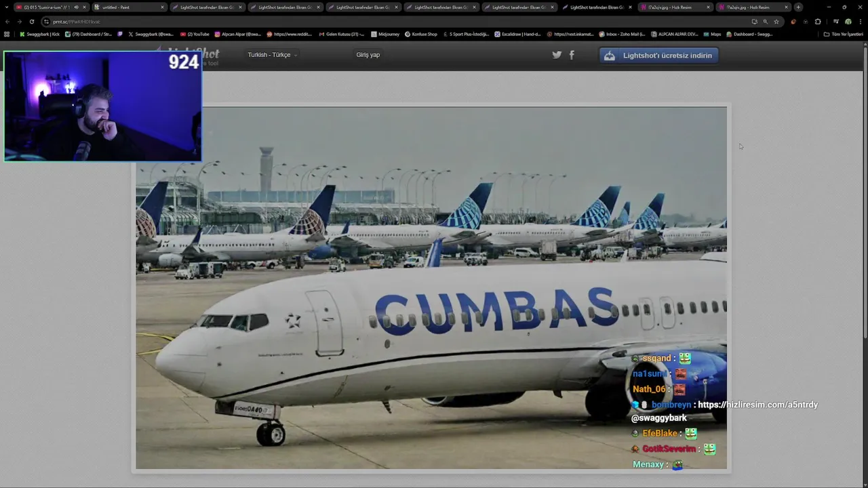Open the (79) Dashboard / Str... bookmark
The height and width of the screenshot is (488, 868).
click(88, 34)
